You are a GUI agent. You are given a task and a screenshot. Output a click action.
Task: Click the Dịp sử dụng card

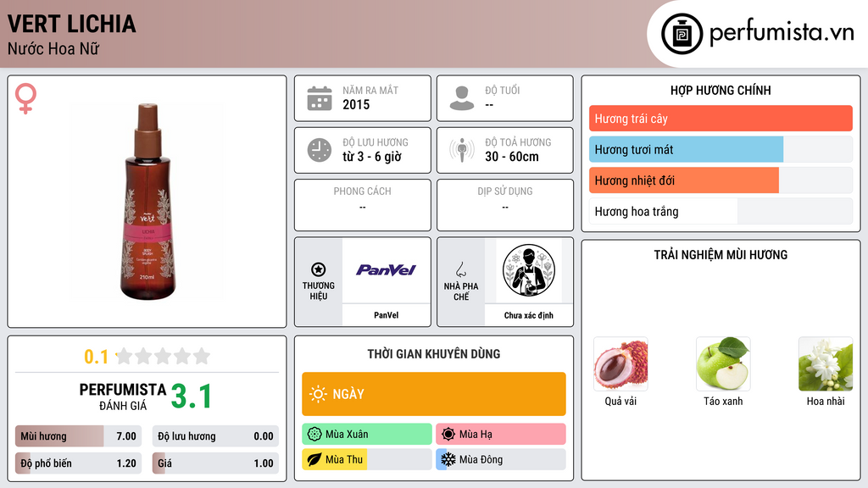[505, 205]
